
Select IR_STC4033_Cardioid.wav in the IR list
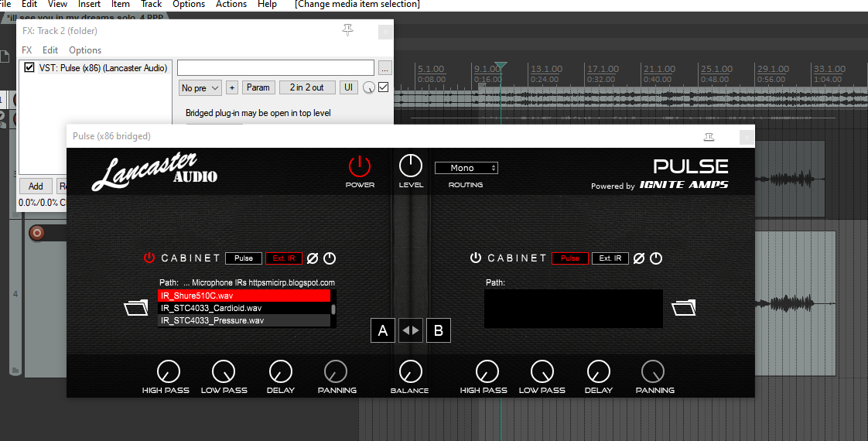(x=211, y=308)
